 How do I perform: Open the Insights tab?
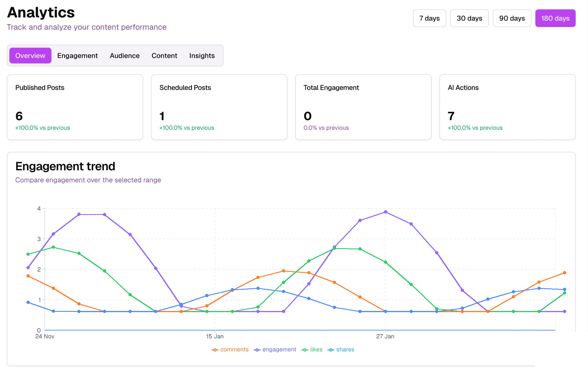202,55
